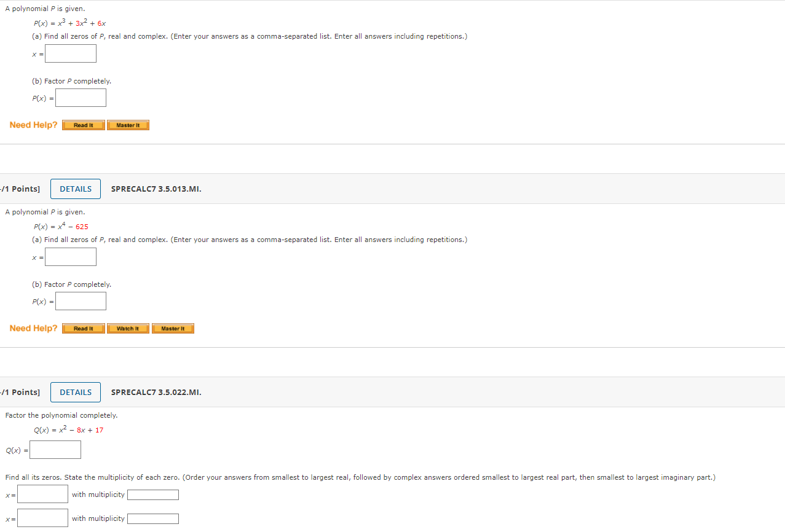The height and width of the screenshot is (532, 785).
Task: Click the second zero x= input under Q(x)
Action: (x=42, y=518)
